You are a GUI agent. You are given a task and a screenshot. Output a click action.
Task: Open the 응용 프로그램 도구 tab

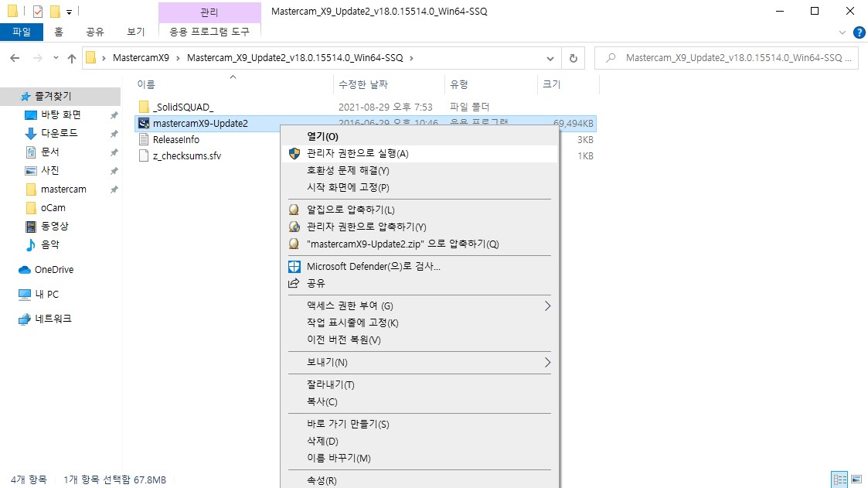209,32
